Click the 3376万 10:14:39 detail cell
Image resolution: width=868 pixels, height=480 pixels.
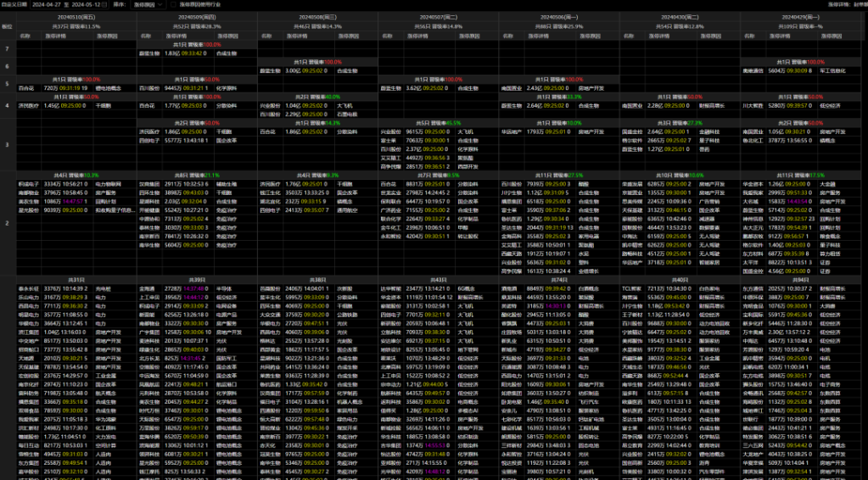click(66, 288)
